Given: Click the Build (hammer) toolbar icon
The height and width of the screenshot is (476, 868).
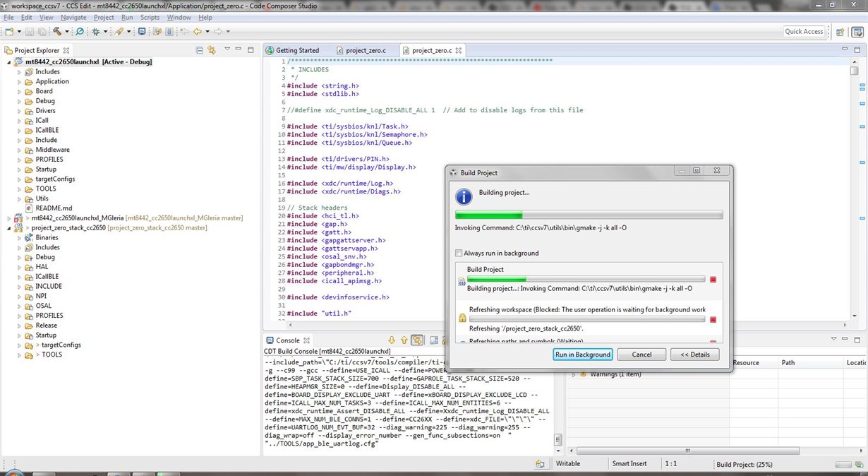Looking at the screenshot, I should (x=58, y=31).
